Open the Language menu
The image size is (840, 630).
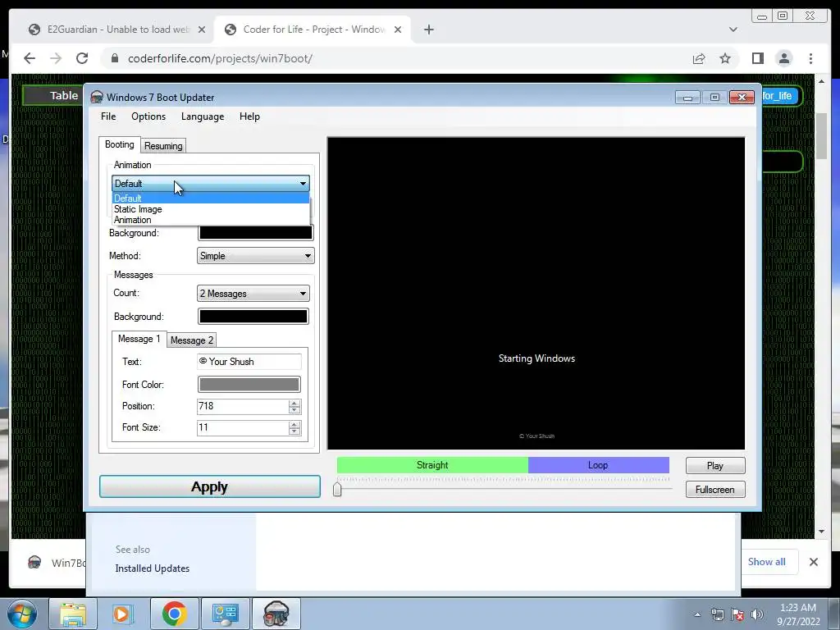coord(203,116)
